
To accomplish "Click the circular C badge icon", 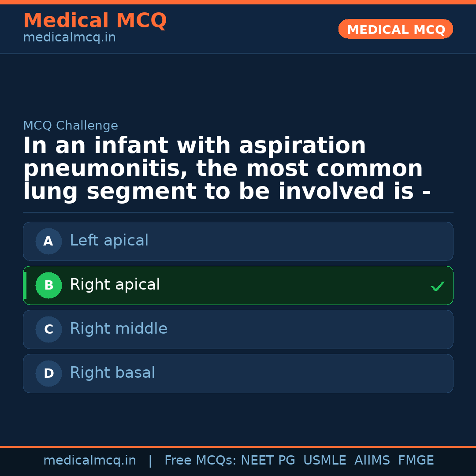I will 48,329.
